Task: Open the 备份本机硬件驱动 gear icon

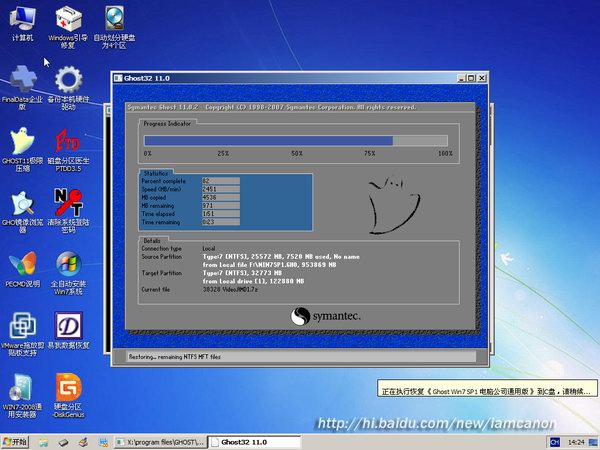Action: pyautogui.click(x=68, y=88)
